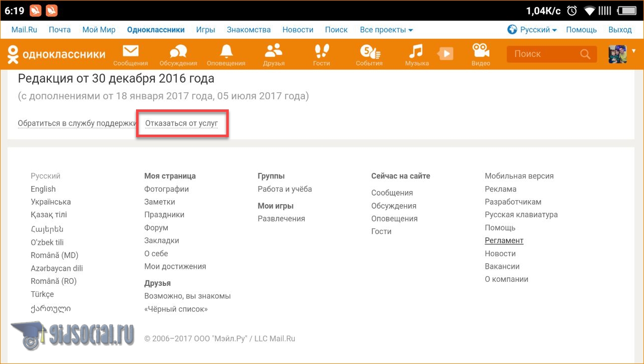Click the Отказаться от услуг link
644x364 pixels.
pos(181,123)
